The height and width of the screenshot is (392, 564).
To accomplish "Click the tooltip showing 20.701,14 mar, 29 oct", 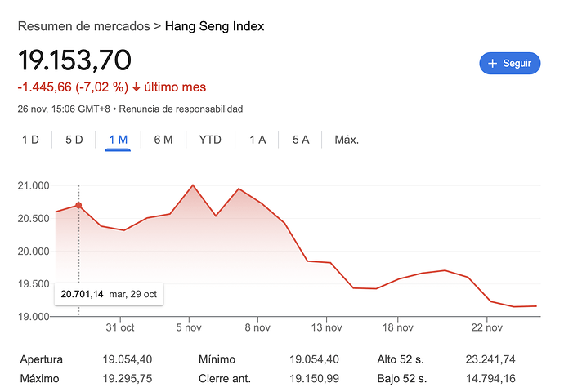I will [x=108, y=293].
